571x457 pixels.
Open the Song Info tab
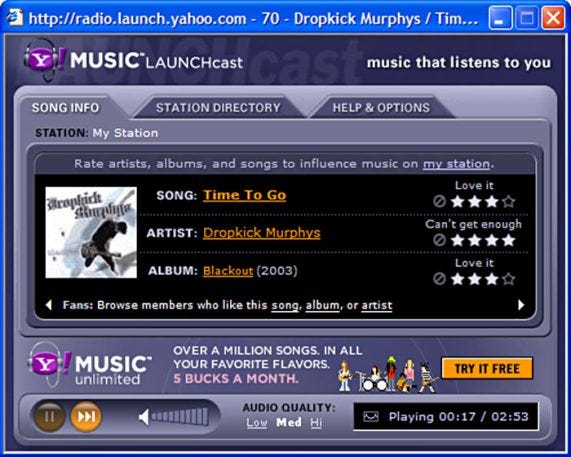(x=66, y=108)
